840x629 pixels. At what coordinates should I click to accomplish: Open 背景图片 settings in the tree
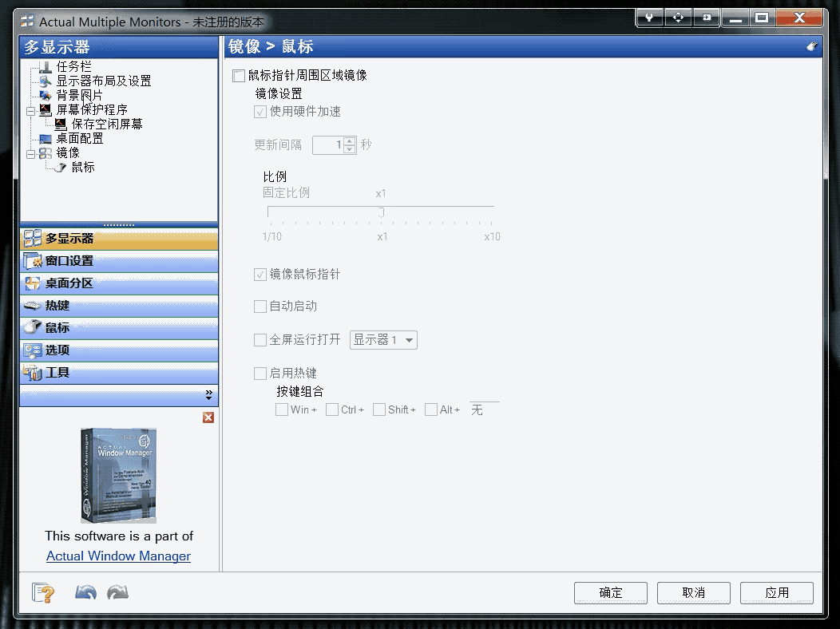(x=79, y=95)
